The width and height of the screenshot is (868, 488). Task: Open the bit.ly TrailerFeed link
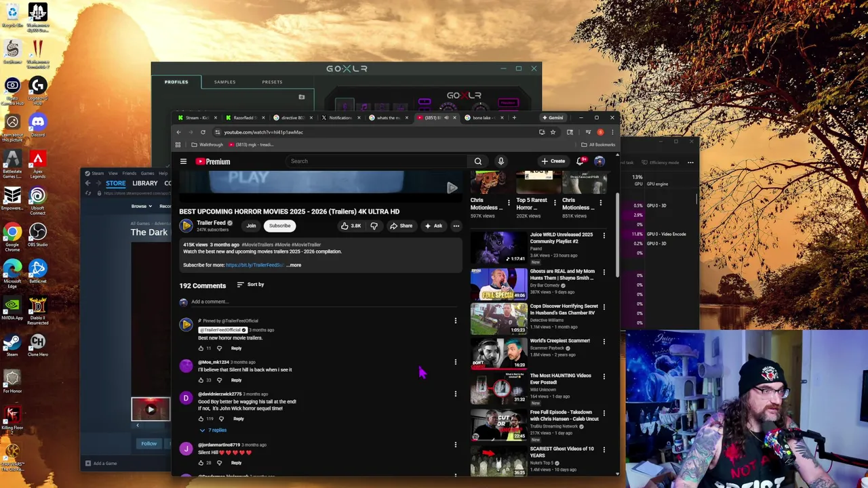[x=254, y=265]
